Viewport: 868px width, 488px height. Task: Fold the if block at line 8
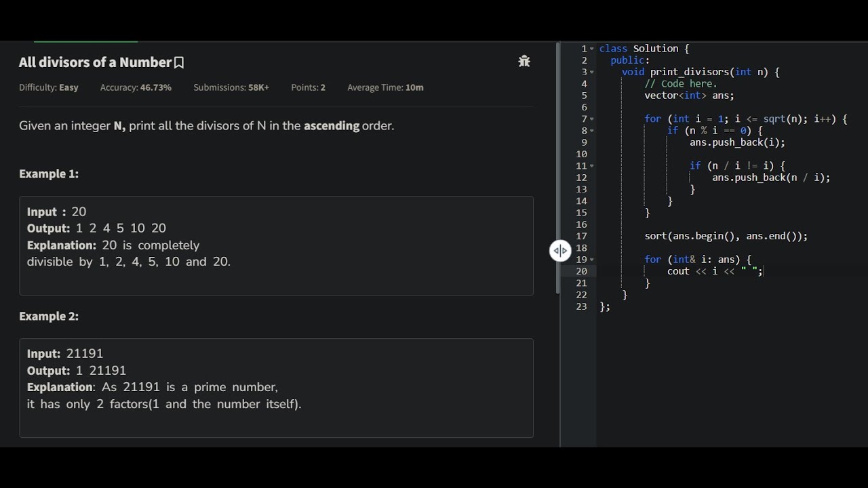pos(592,131)
